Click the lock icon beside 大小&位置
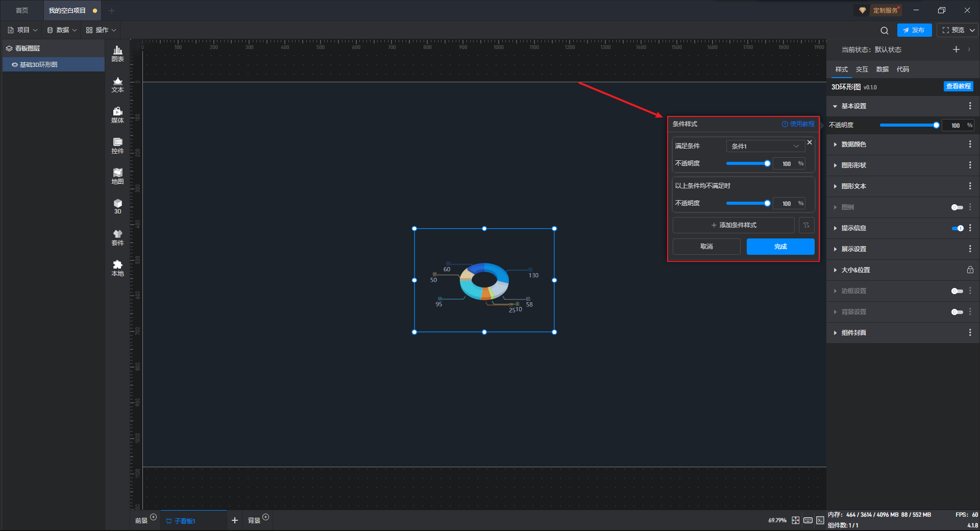The height and width of the screenshot is (531, 980). point(970,270)
